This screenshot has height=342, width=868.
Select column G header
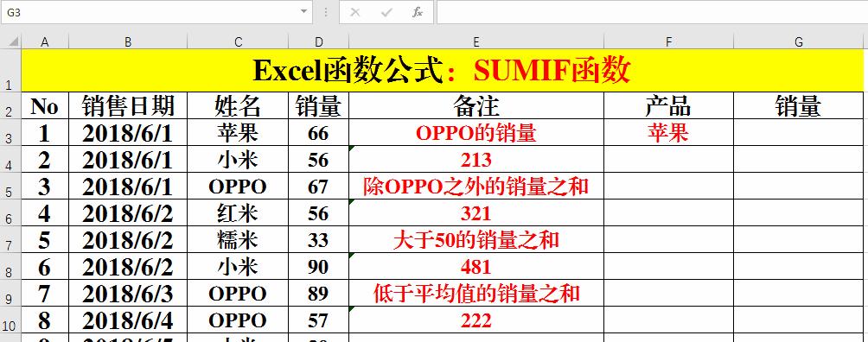pos(799,41)
